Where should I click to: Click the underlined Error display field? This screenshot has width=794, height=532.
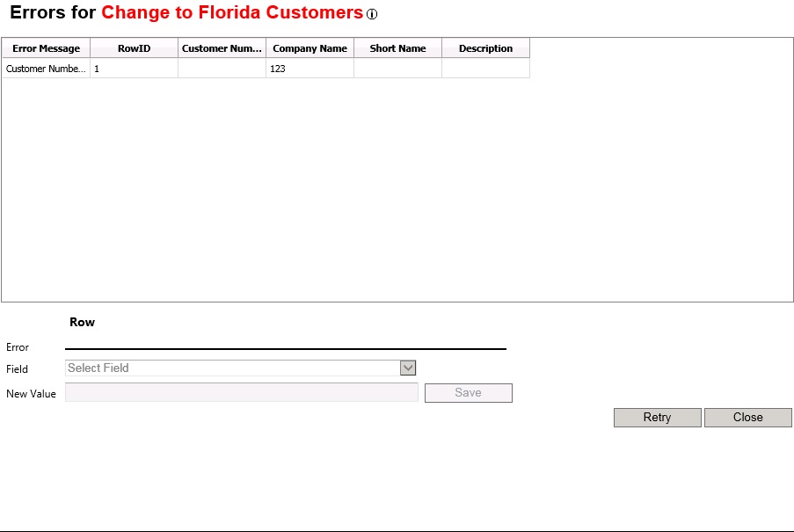(285, 343)
